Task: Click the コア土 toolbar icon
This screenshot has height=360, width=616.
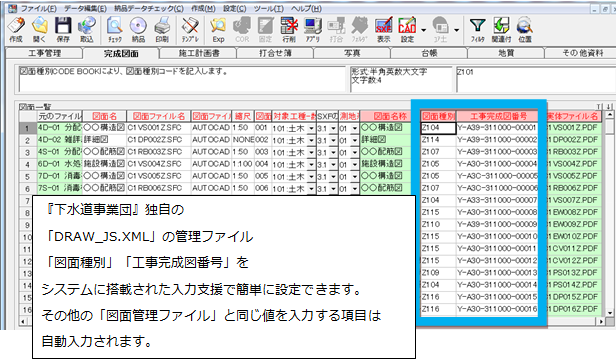Action: click(440, 29)
